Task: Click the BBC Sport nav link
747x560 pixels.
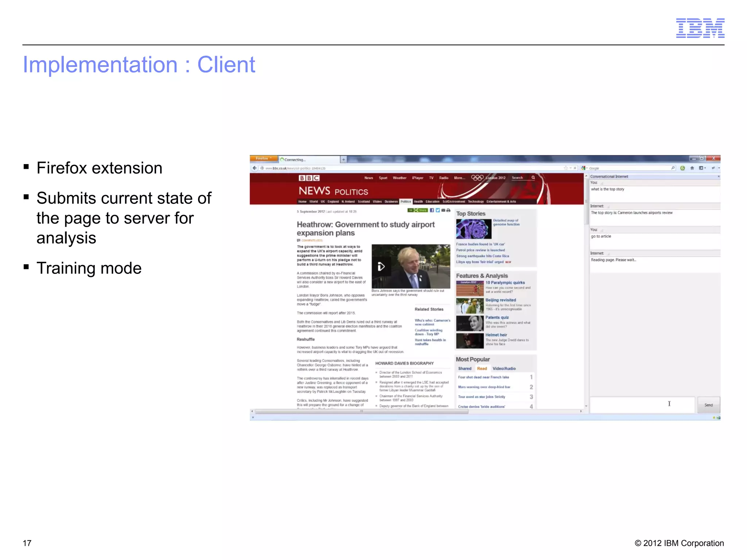Action: [383, 178]
